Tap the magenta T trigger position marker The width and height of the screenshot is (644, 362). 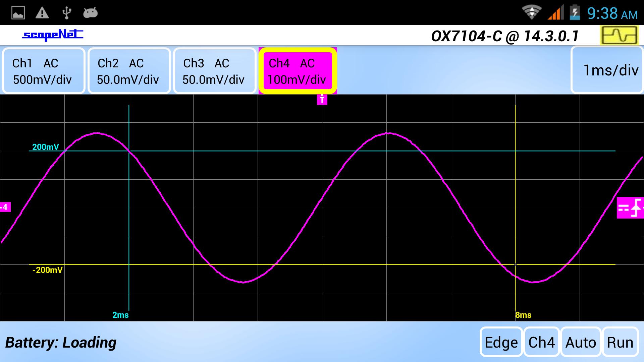coord(322,99)
